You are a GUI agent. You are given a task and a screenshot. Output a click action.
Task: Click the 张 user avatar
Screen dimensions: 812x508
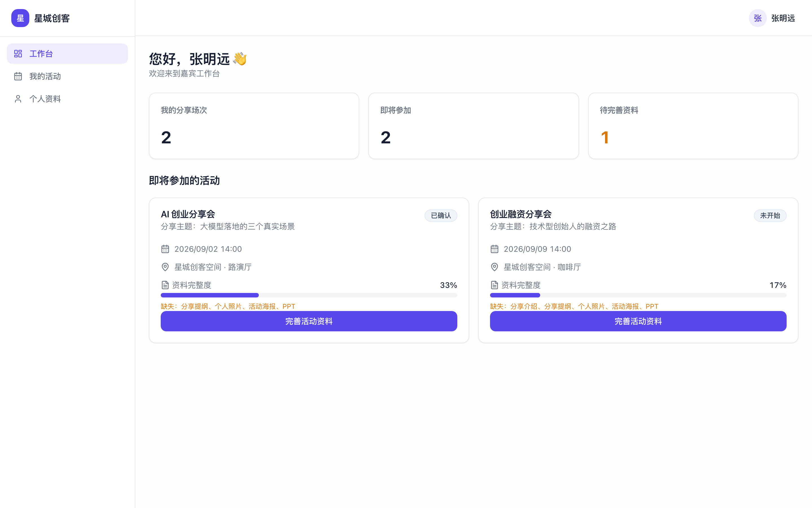coord(758,18)
